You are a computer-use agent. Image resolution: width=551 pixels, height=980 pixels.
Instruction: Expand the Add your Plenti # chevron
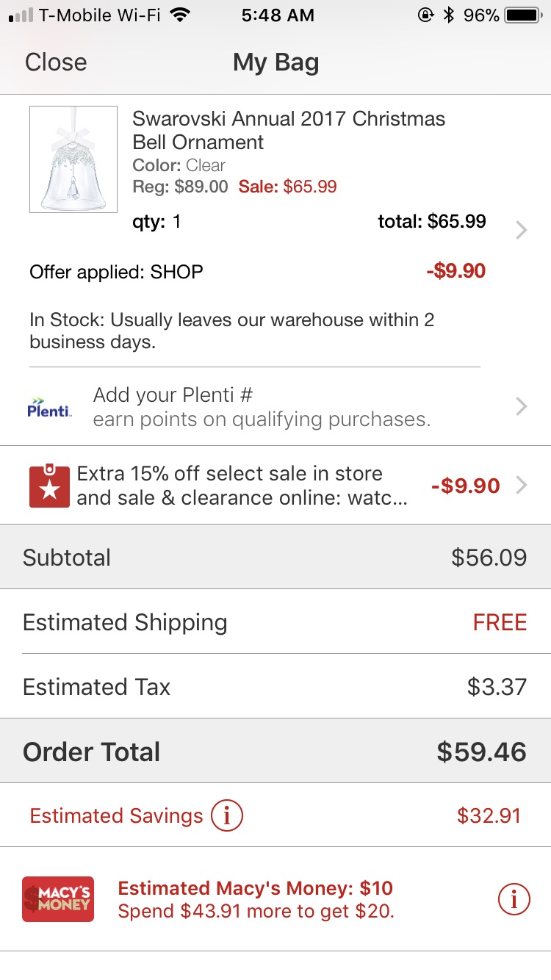[x=521, y=406]
